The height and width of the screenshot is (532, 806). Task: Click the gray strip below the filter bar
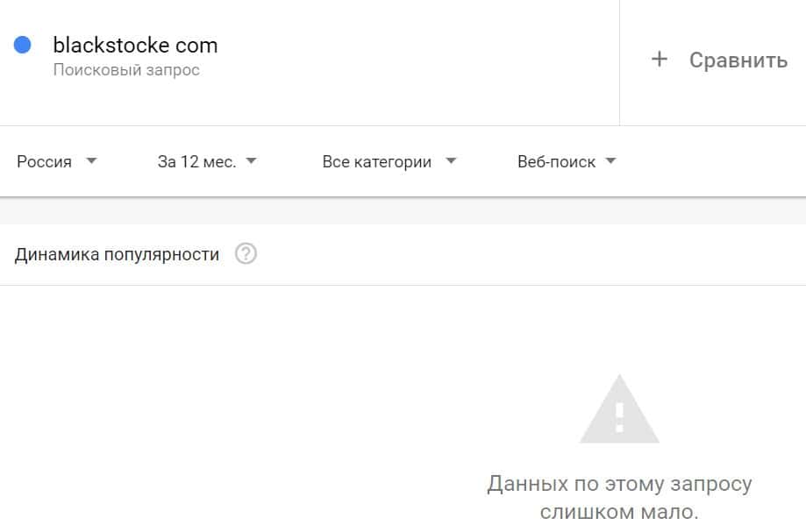point(403,211)
